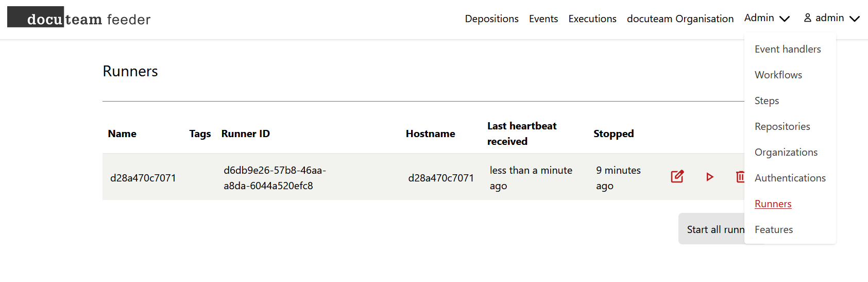
Task: Select Event handlers from Admin menu
Action: (x=788, y=49)
